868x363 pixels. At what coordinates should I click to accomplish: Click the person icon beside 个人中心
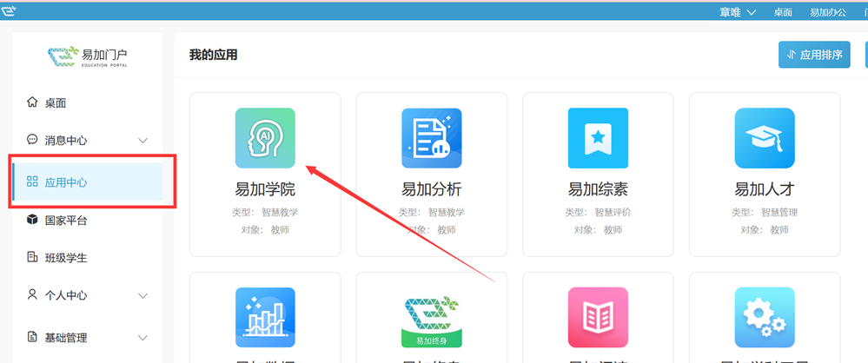coord(32,294)
